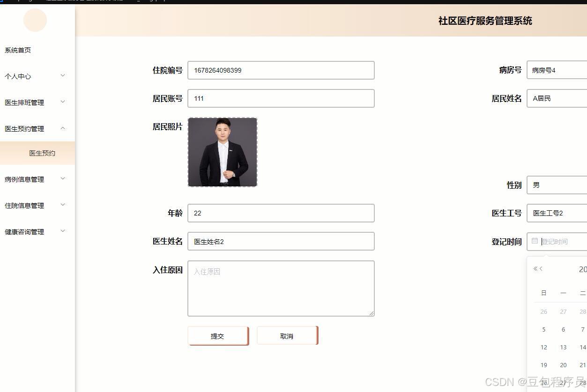This screenshot has height=392, width=587.
Task: Click the user avatar circle in the sidebar
Action: [35, 20]
